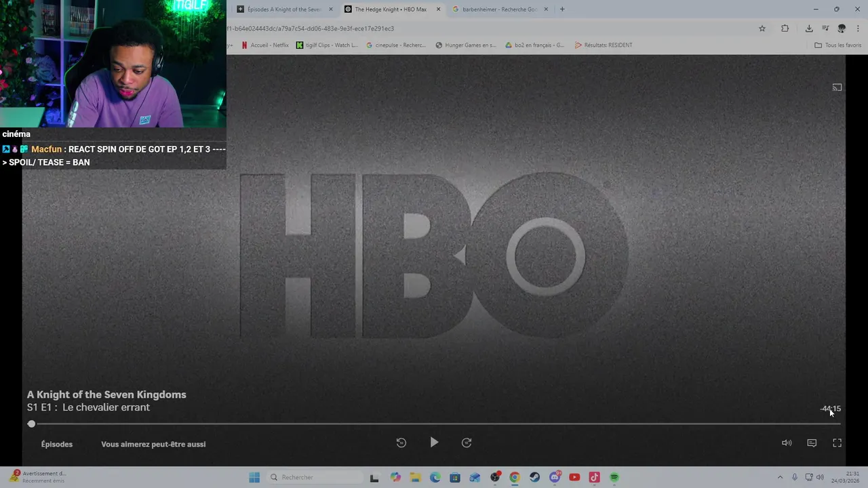The height and width of the screenshot is (488, 868).
Task: Open Vous aimerez peut-être aussi suggestions
Action: [x=153, y=444]
